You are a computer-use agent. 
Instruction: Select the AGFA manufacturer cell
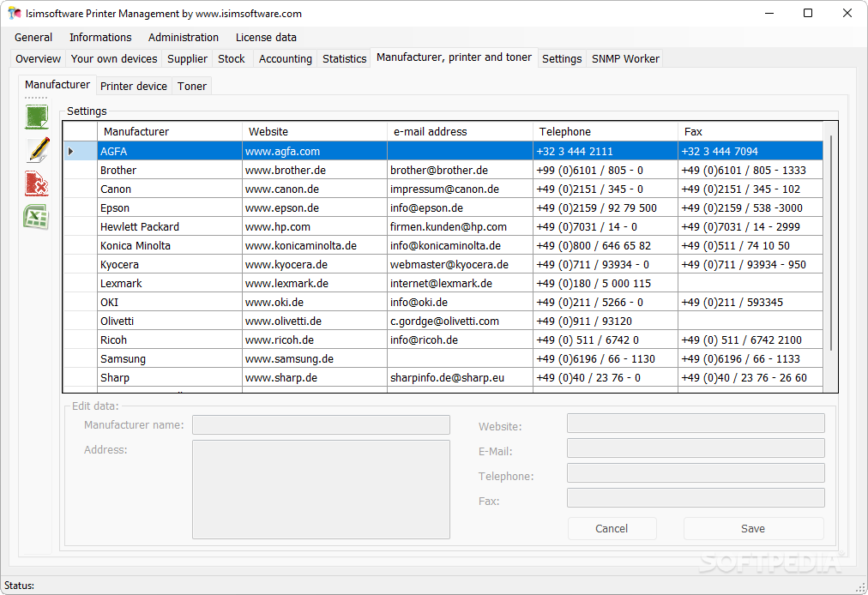170,151
